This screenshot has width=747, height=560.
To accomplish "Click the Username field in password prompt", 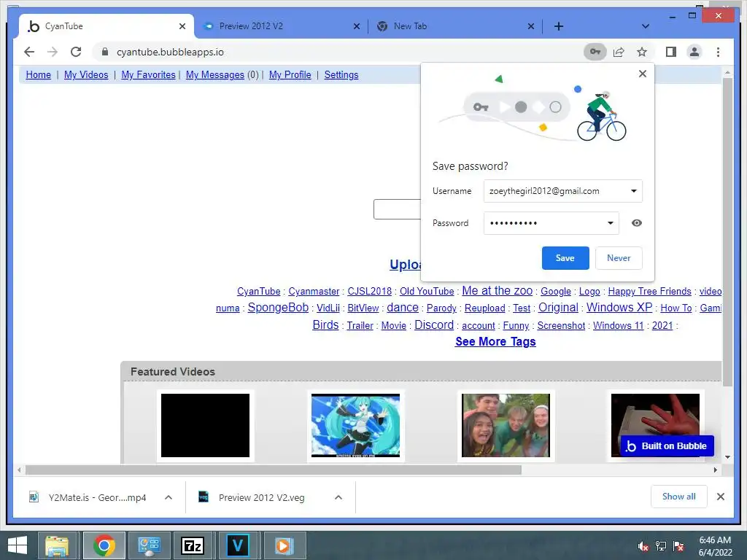I will (562, 191).
